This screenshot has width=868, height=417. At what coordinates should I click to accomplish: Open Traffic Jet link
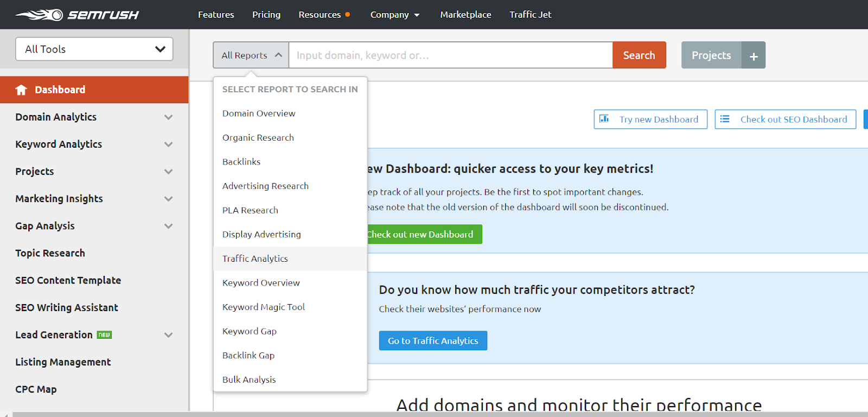tap(530, 15)
